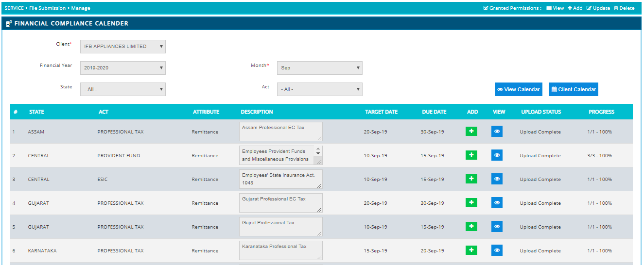Image resolution: width=644 pixels, height=265 pixels.
Task: Open the Act filter dropdown
Action: pyautogui.click(x=319, y=89)
